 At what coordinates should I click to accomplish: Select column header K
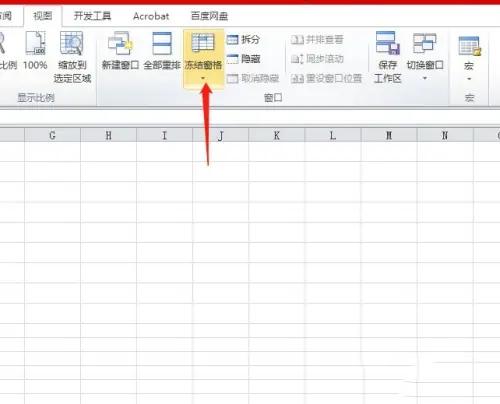[276, 135]
